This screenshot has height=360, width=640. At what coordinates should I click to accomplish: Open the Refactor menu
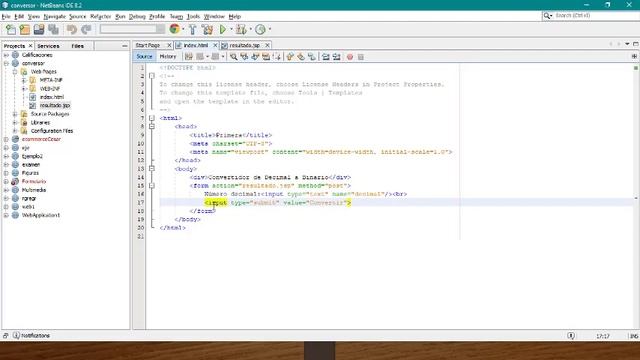pos(100,17)
